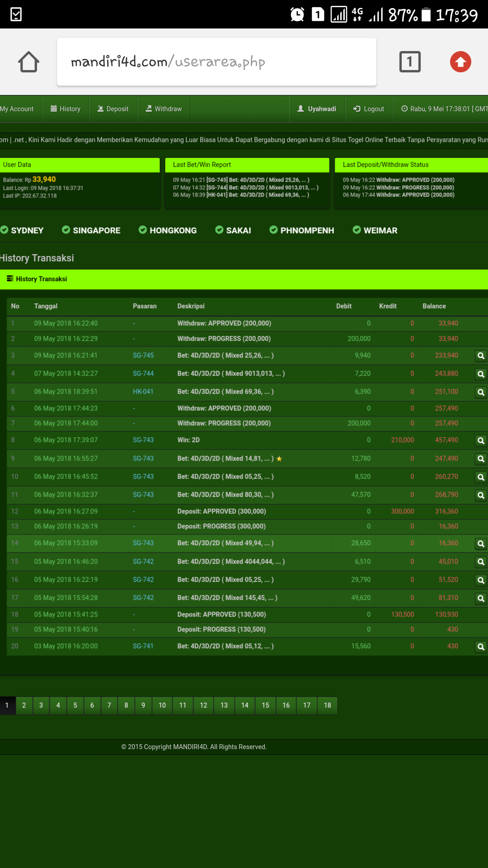Choose the HONGKONG market
Viewport: 488px width, 868px height.
(168, 231)
